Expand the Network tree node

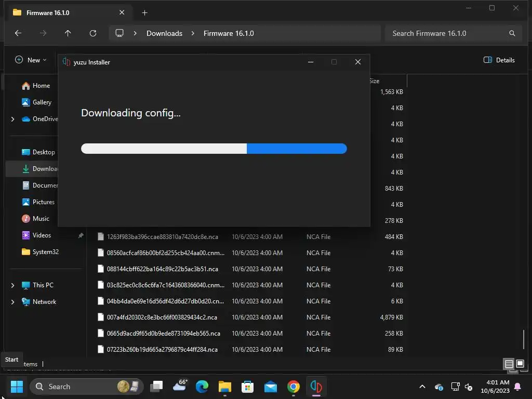[x=12, y=302]
